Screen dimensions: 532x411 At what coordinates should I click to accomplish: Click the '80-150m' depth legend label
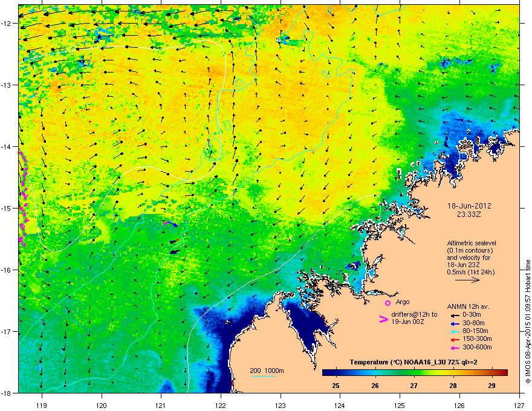pos(475,331)
